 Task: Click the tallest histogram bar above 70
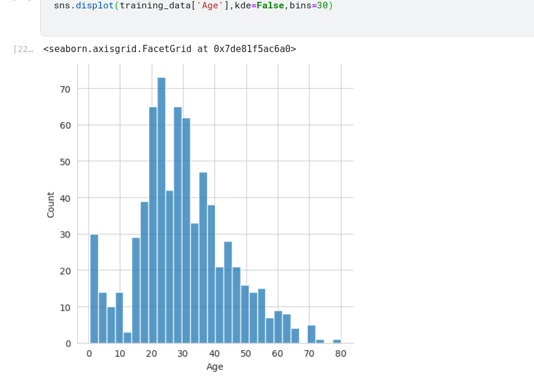pos(162,209)
